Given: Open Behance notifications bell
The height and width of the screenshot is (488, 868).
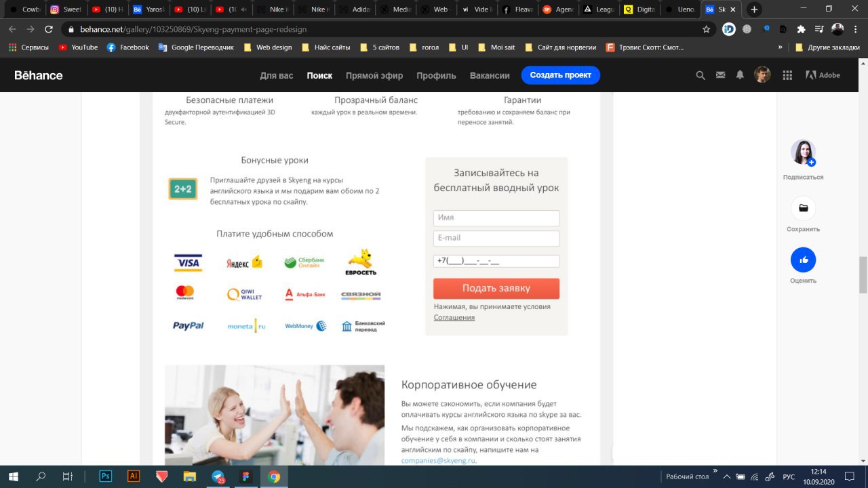Looking at the screenshot, I should coord(740,75).
